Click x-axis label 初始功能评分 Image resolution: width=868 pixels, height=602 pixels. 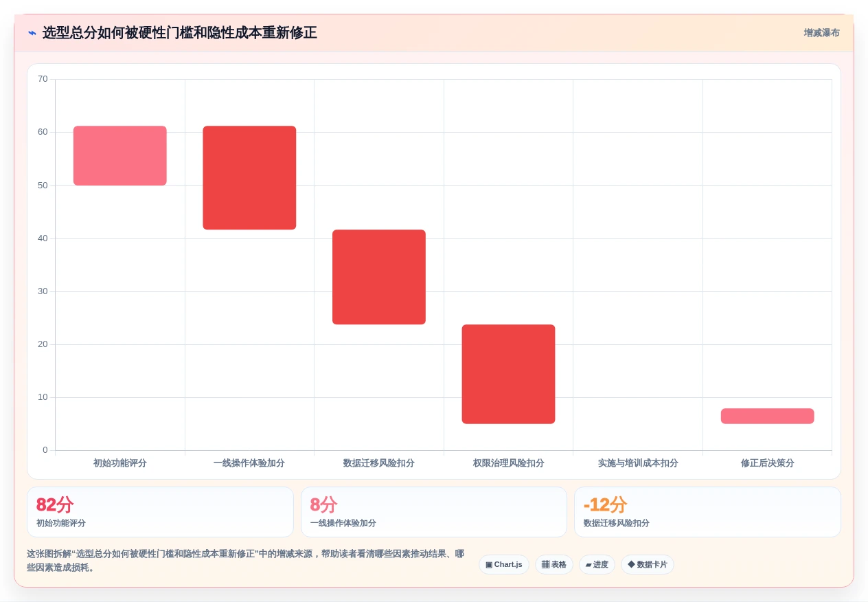120,463
